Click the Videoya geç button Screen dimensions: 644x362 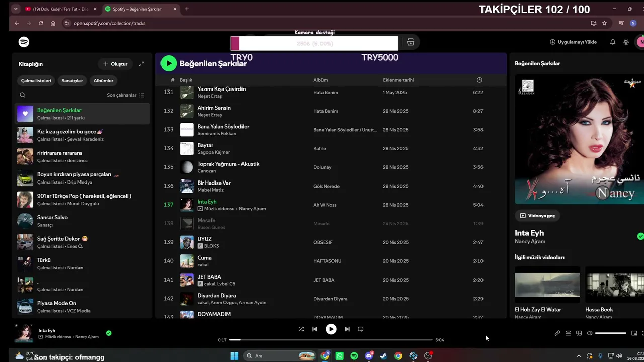537,216
